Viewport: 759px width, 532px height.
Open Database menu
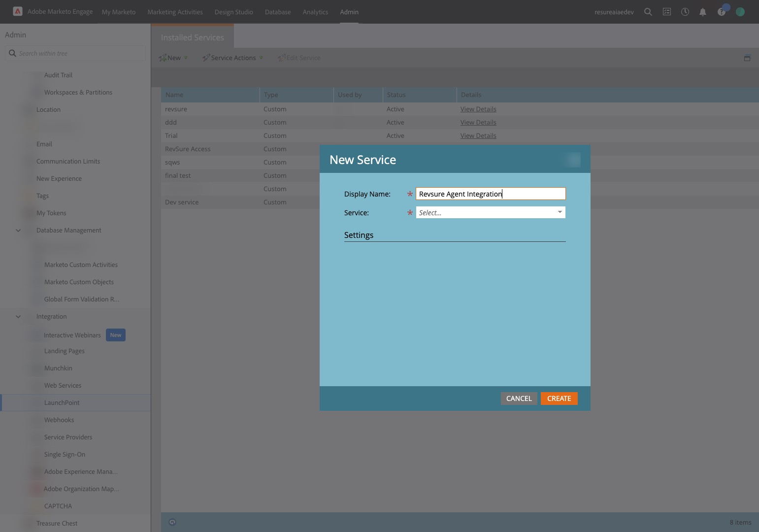pyautogui.click(x=278, y=12)
